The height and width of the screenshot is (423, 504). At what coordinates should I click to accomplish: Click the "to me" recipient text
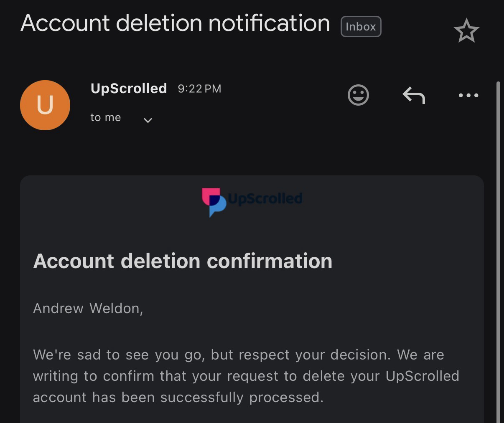(106, 118)
